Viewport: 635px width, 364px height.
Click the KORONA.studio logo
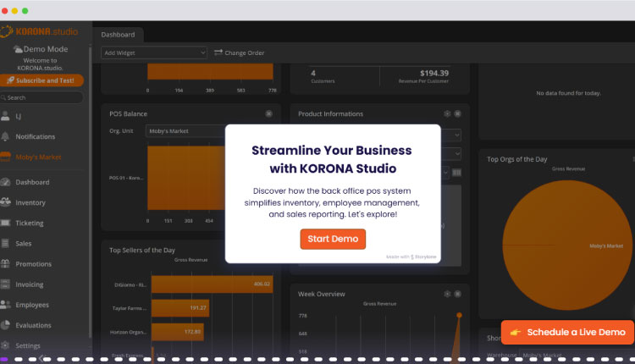click(x=39, y=31)
